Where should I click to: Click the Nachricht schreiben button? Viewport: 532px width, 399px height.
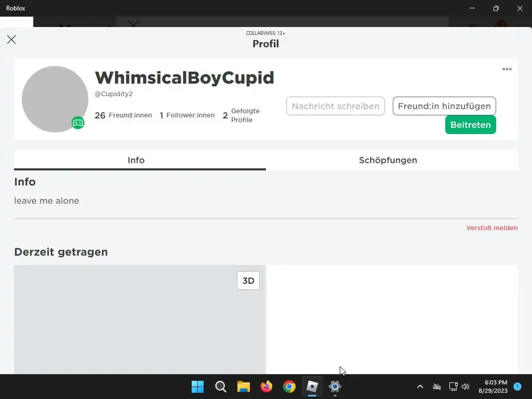[x=336, y=106]
